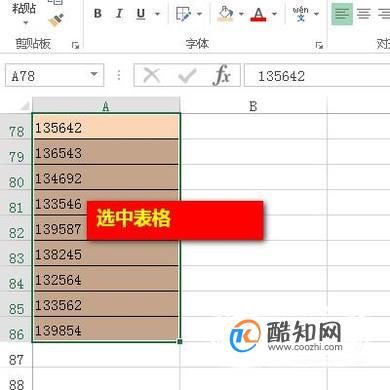
Task: Toggle Underline formatting
Action: click(141, 14)
